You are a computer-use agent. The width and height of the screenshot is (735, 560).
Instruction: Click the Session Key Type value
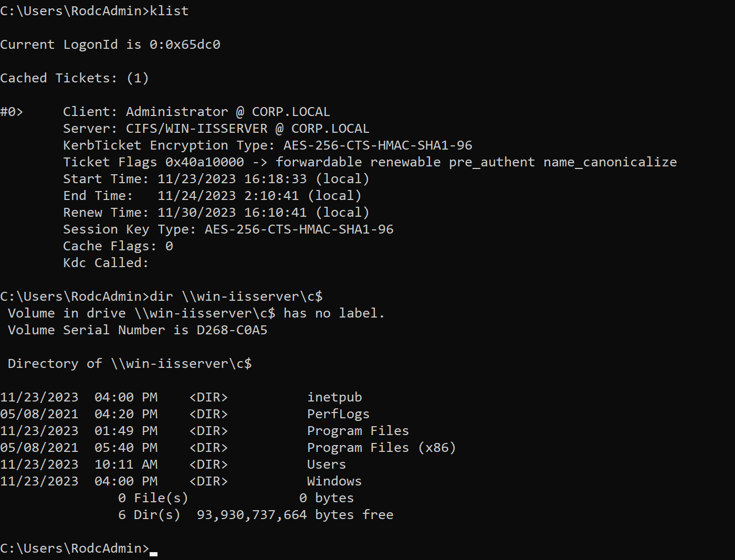coord(299,229)
